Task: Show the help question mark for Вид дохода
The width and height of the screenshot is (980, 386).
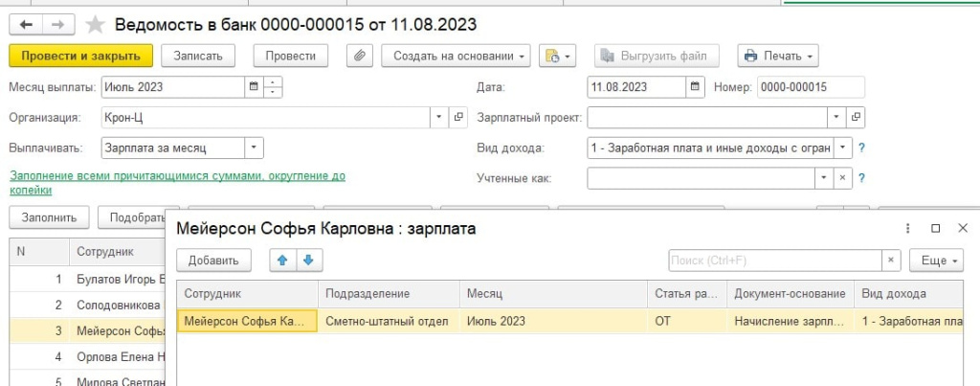Action: 861,148
